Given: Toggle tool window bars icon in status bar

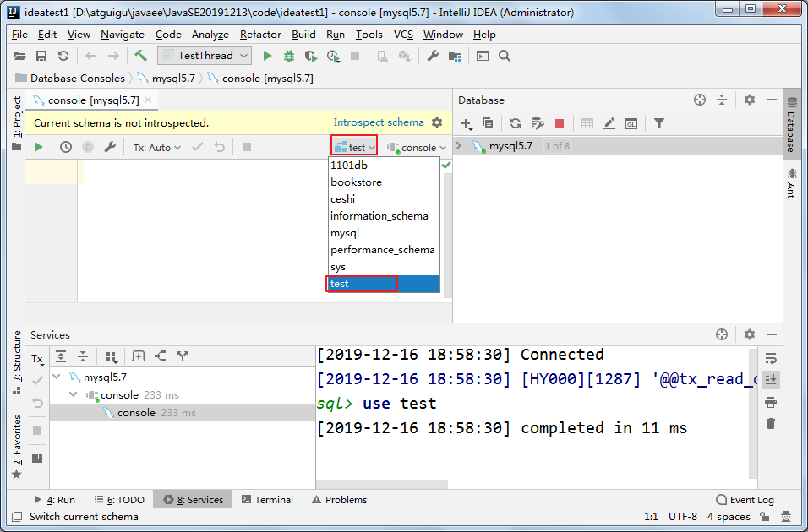Looking at the screenshot, I should (17, 517).
